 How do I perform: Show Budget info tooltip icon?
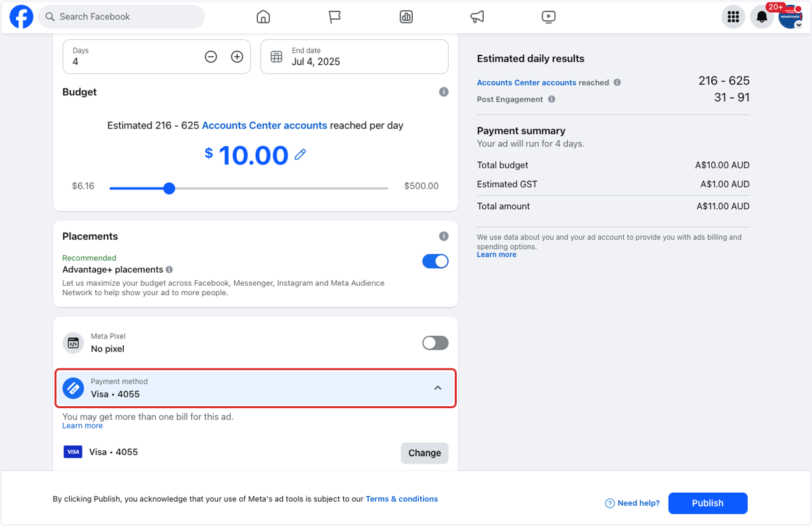pos(444,92)
